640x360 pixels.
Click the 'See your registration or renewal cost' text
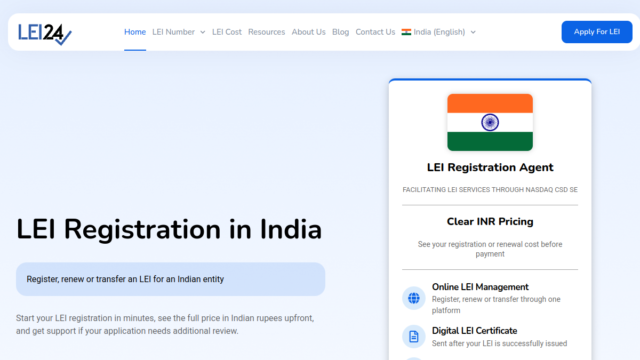490,249
